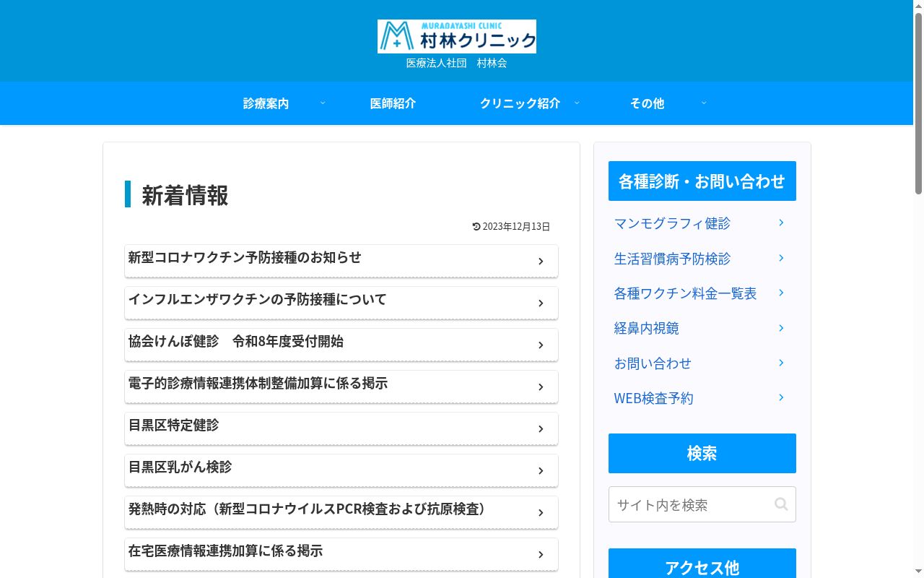Open the お問い合わせ sidebar link
The image size is (924, 578).
point(702,363)
